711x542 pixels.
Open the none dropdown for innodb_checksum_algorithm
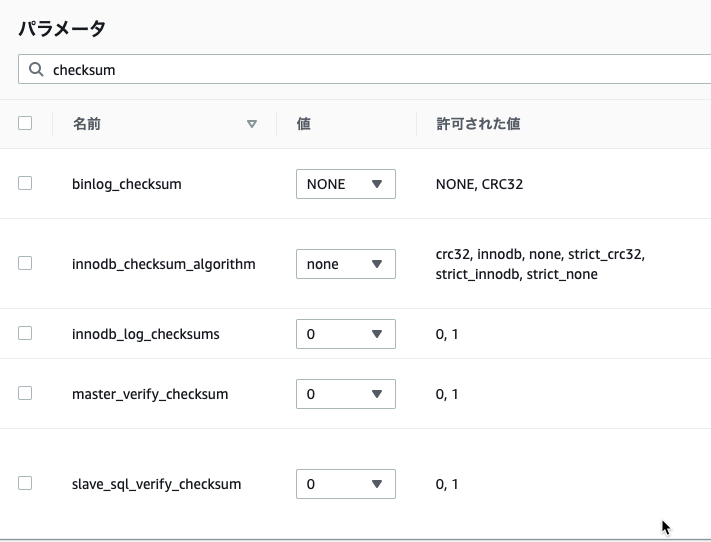[346, 264]
